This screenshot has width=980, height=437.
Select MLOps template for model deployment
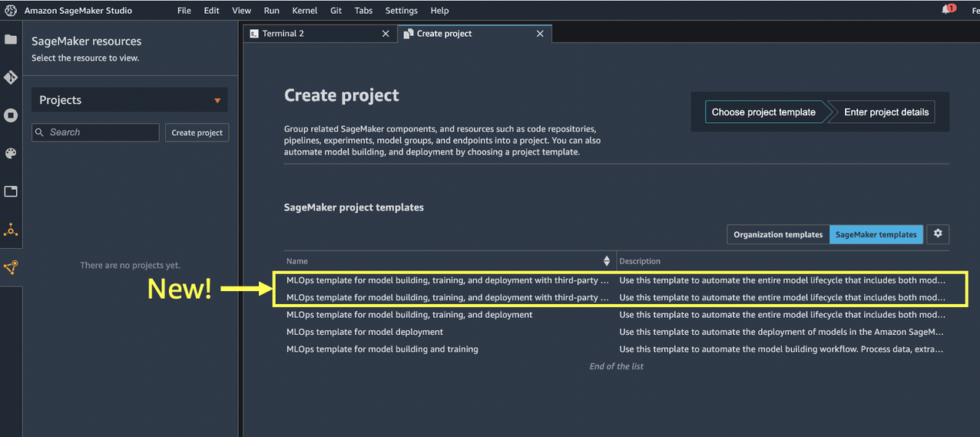click(x=365, y=332)
